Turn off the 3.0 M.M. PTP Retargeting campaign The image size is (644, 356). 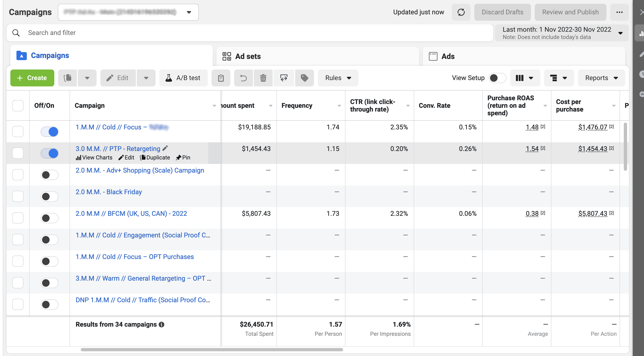(x=50, y=153)
